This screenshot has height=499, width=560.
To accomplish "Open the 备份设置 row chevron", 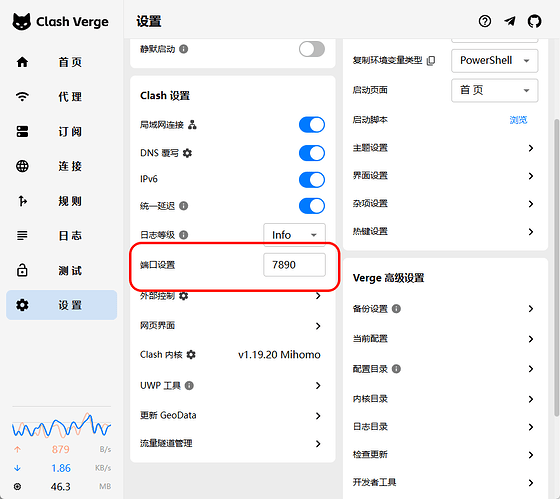I will (531, 309).
